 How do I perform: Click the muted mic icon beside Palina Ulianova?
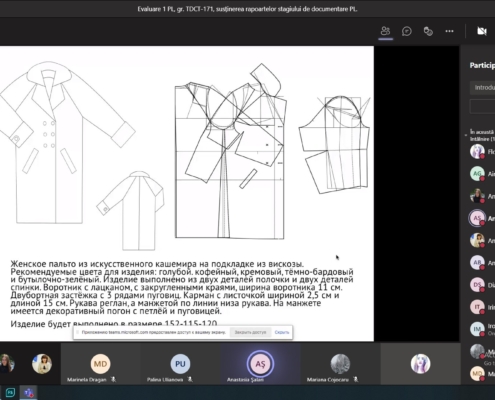(190, 379)
